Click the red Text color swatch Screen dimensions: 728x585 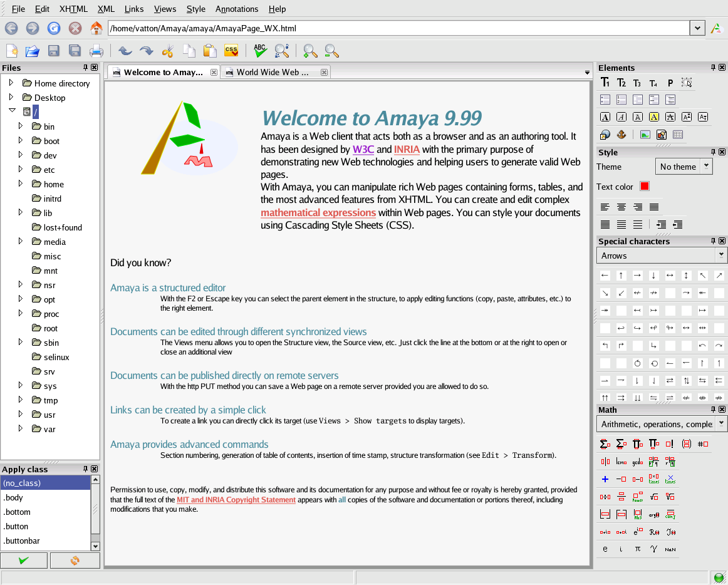point(645,186)
